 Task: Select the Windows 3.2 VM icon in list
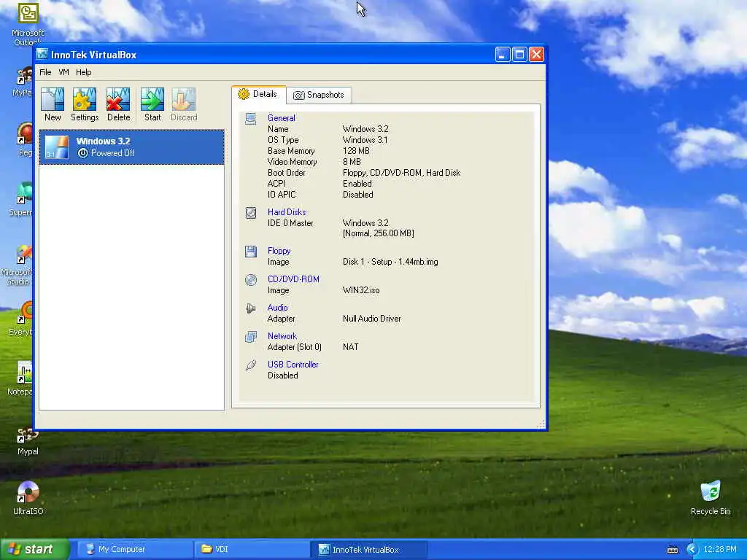point(57,147)
